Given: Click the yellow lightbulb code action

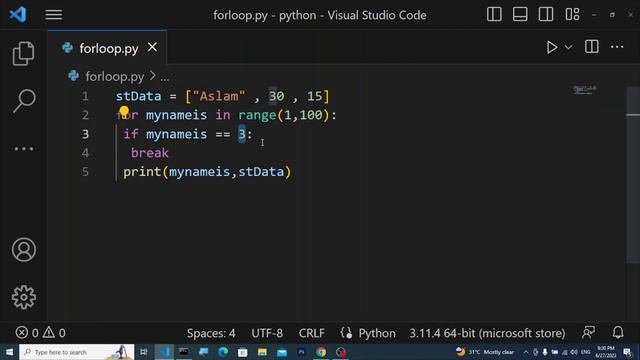Looking at the screenshot, I should (124, 111).
